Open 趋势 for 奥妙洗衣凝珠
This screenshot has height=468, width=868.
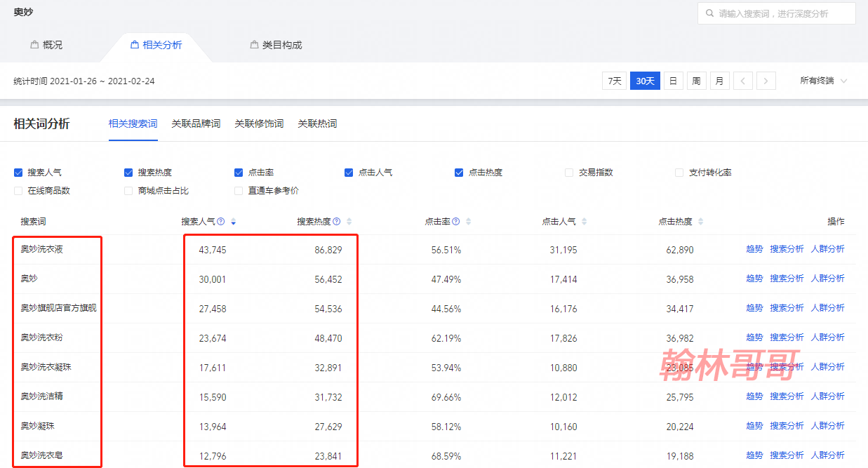(x=754, y=367)
